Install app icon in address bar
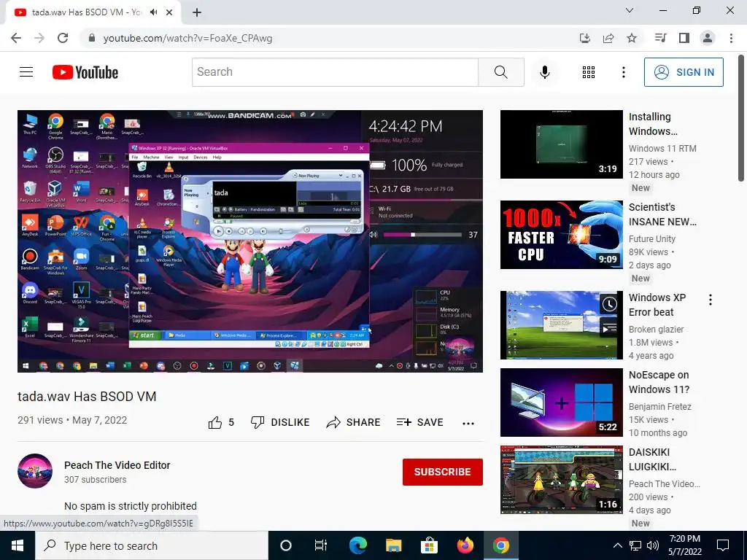747x560 pixels. (584, 38)
